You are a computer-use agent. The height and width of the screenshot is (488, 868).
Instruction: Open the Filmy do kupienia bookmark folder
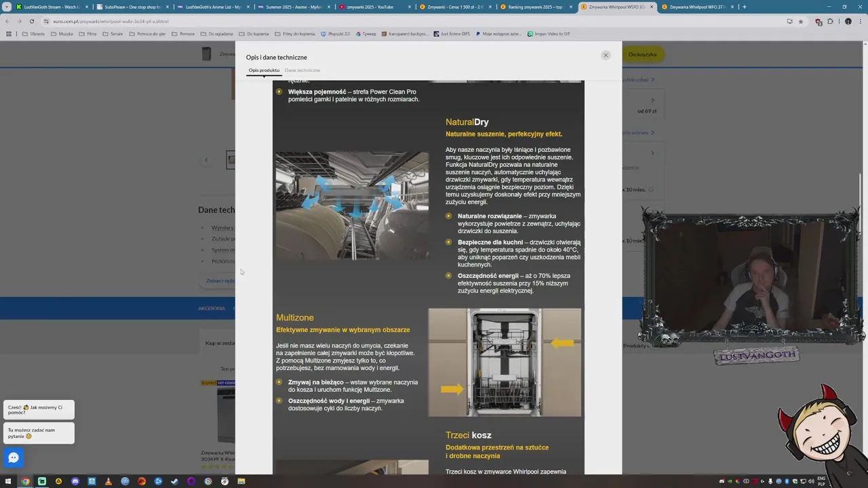tap(295, 33)
